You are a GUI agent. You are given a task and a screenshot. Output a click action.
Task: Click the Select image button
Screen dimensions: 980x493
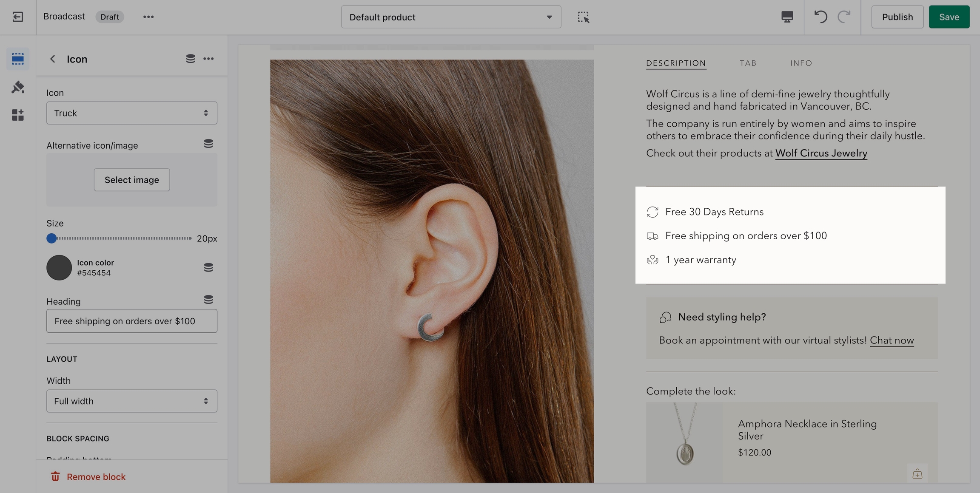(131, 180)
